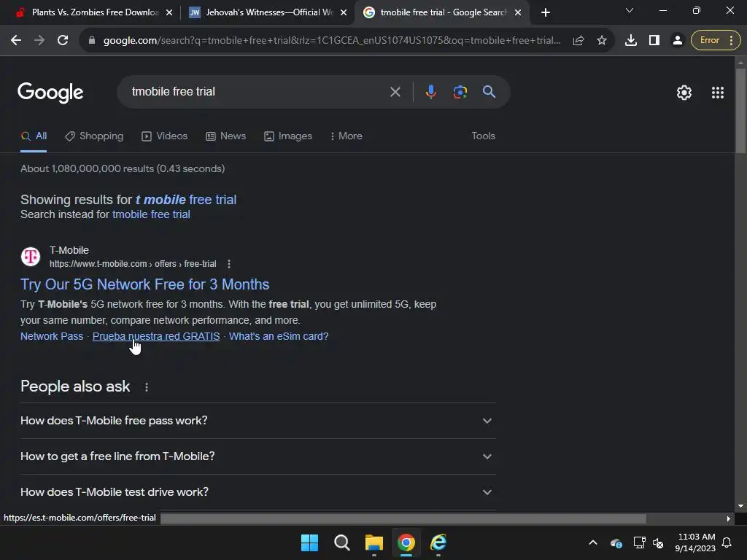Open the Google apps grid
This screenshot has height=560, width=747.
point(718,93)
